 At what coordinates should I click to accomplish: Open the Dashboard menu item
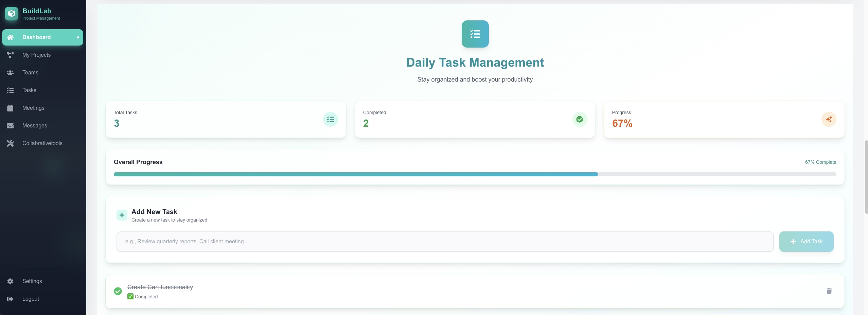pyautogui.click(x=42, y=37)
